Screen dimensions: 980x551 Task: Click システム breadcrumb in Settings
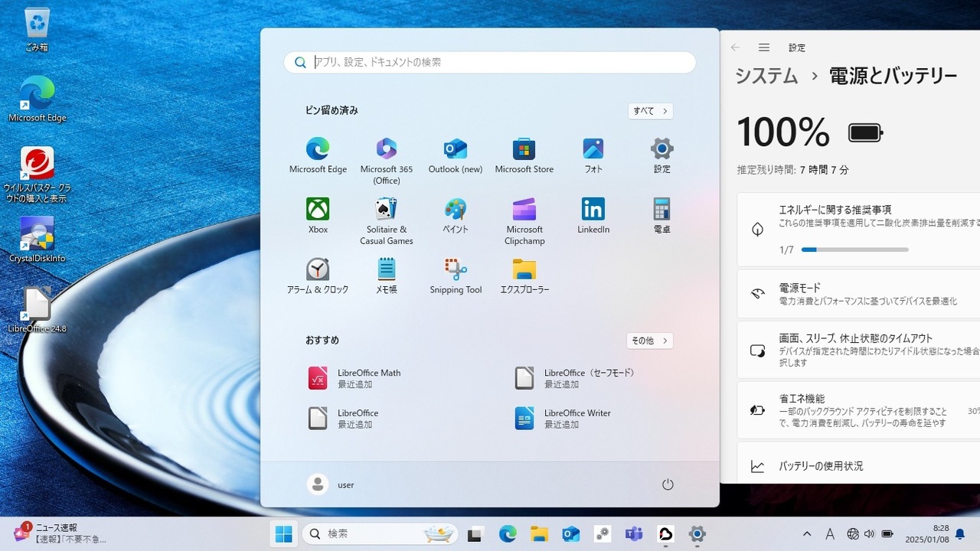(x=766, y=76)
